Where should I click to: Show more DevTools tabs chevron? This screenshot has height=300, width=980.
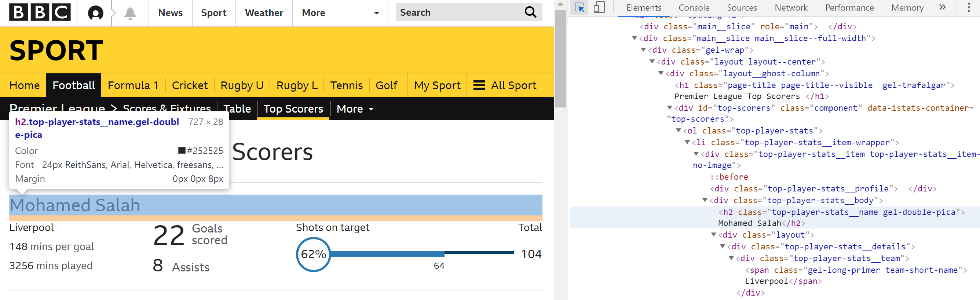point(942,8)
